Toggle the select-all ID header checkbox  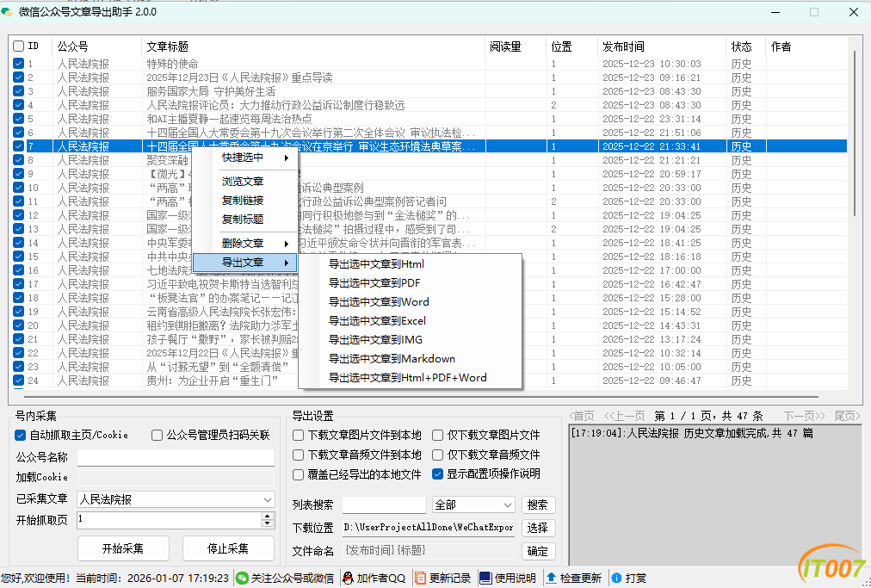point(19,46)
